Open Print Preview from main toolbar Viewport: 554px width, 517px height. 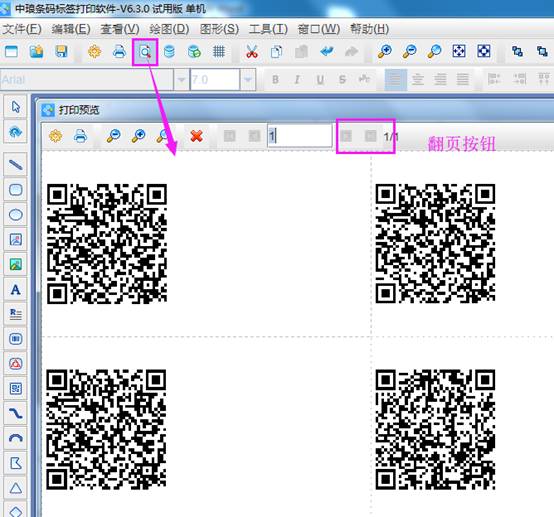click(x=145, y=52)
